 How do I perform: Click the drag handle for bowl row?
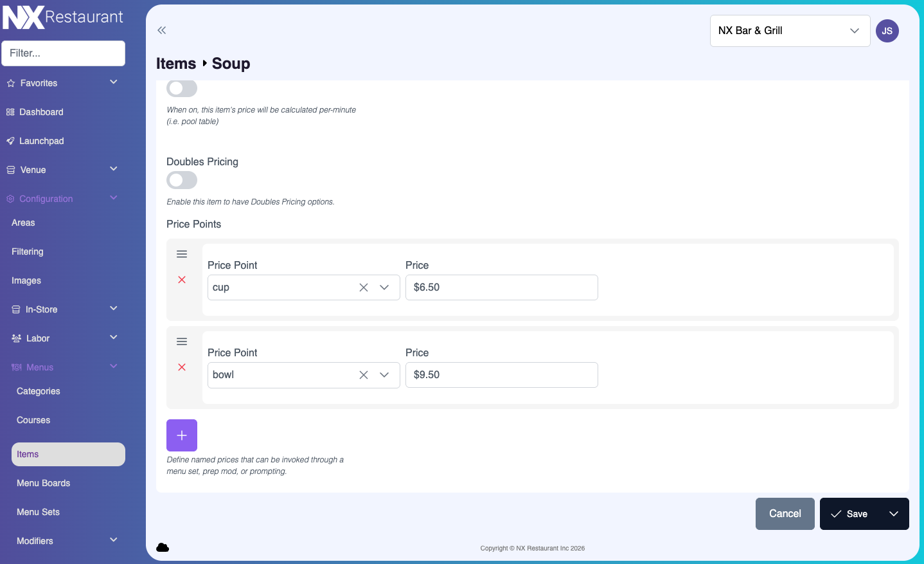(x=182, y=341)
